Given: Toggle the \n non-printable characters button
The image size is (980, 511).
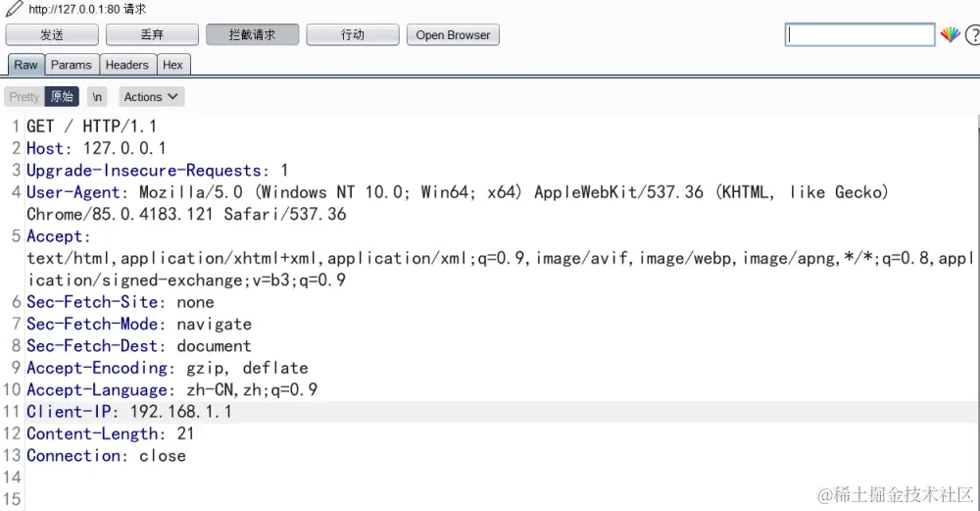Looking at the screenshot, I should click(97, 97).
